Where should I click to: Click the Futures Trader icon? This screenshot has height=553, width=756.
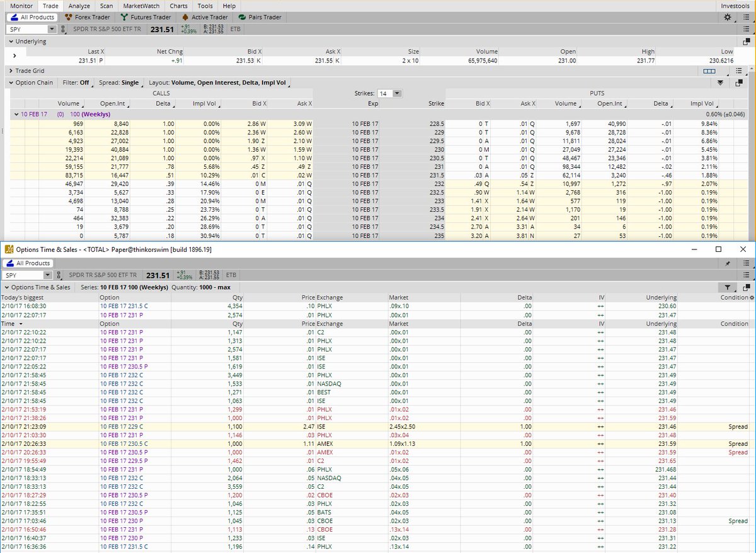125,17
